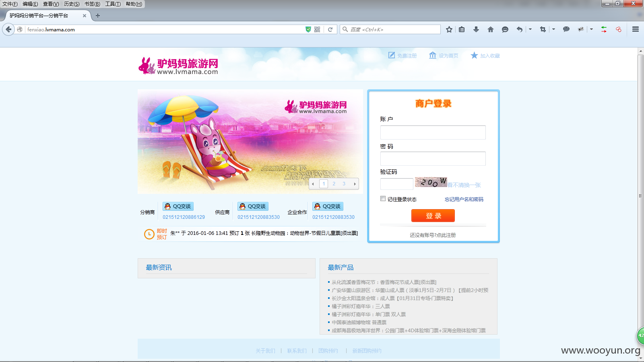
Task: Open the hamburger browser menu
Action: pos(636,29)
